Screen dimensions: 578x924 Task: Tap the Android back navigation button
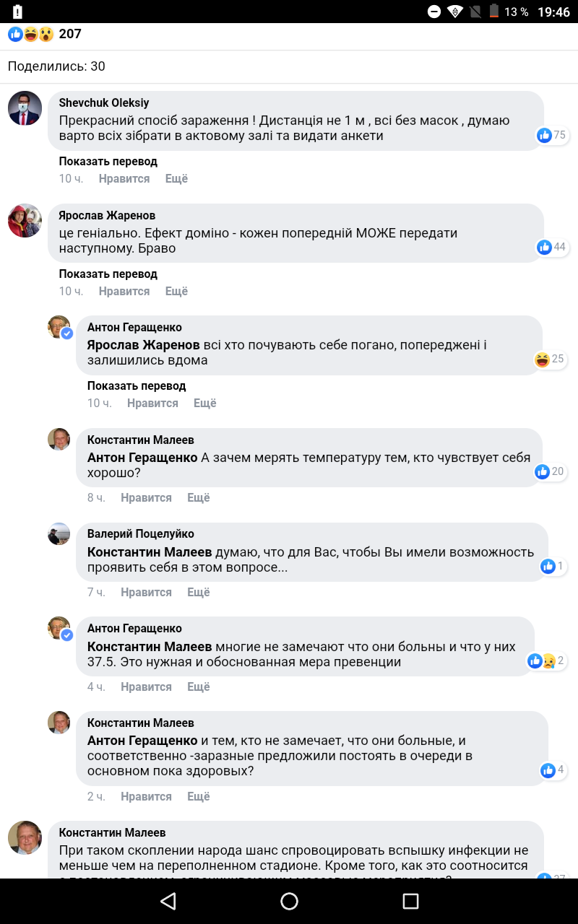click(x=168, y=901)
